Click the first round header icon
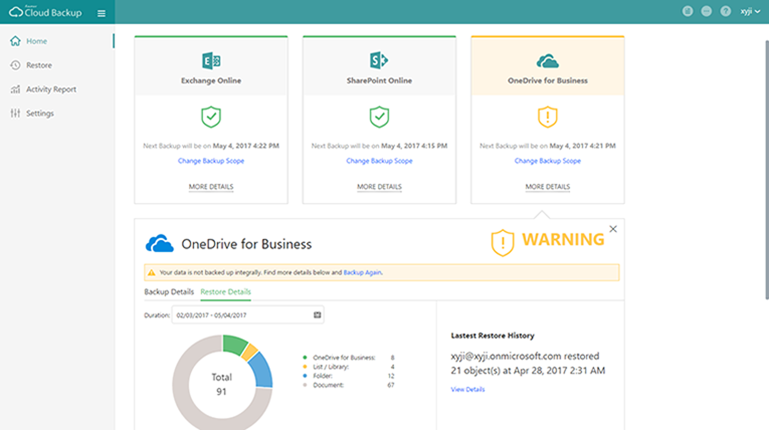Screen dimensions: 769x430 (688, 11)
